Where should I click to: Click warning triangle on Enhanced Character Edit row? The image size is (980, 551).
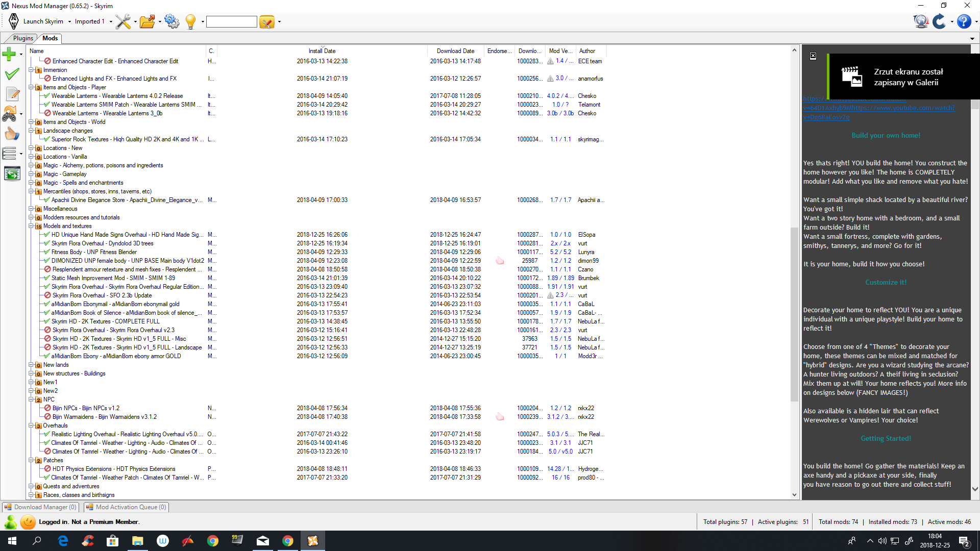[x=550, y=61]
